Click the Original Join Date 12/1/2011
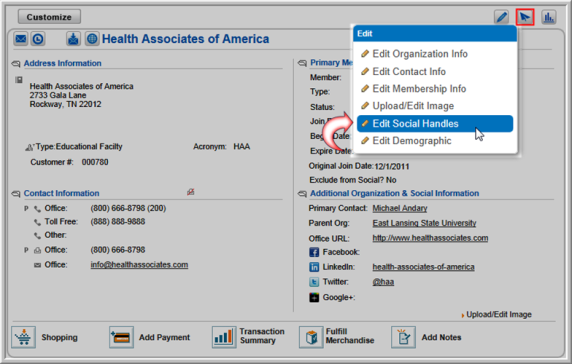The image size is (572, 364). point(391,167)
